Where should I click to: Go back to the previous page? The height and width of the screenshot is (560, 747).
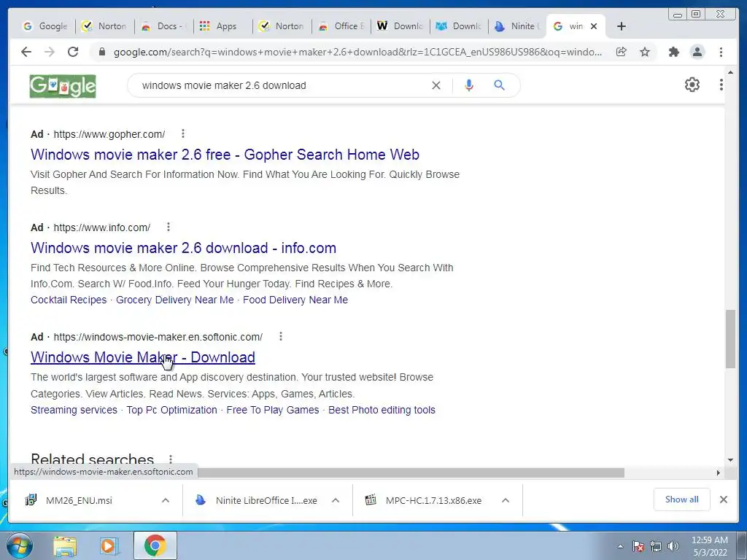tap(26, 52)
